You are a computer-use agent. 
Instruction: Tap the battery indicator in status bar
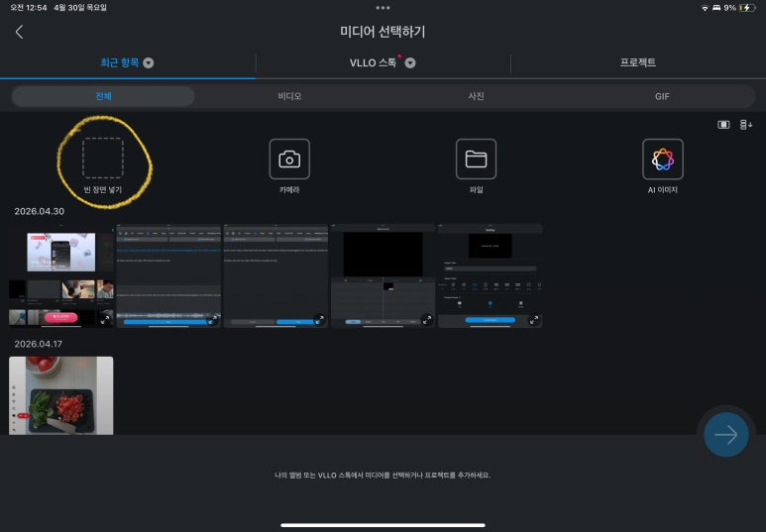tap(747, 8)
